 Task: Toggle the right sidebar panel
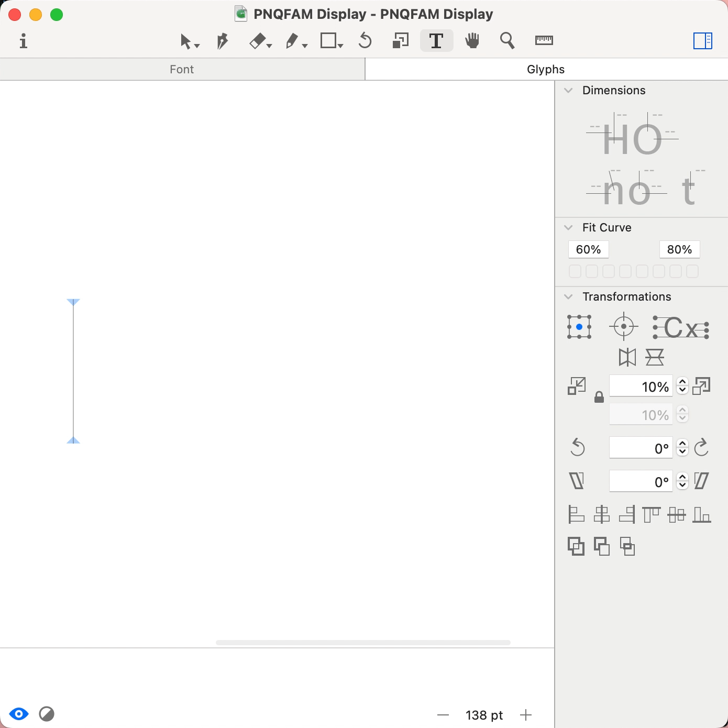703,41
